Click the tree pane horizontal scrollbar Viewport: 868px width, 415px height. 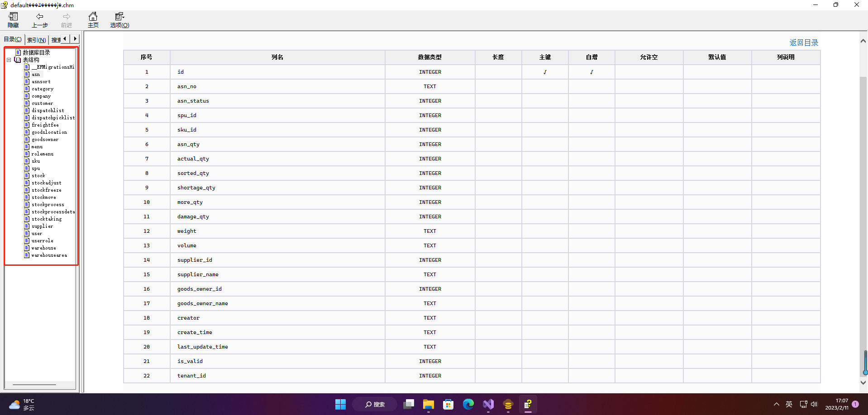34,385
